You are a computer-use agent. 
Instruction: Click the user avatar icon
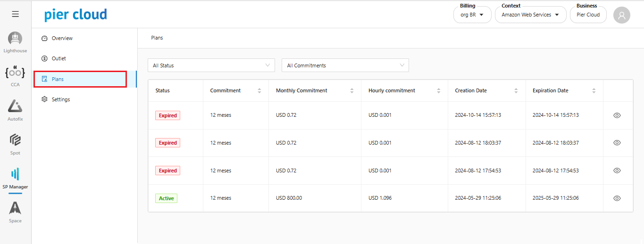pos(621,15)
